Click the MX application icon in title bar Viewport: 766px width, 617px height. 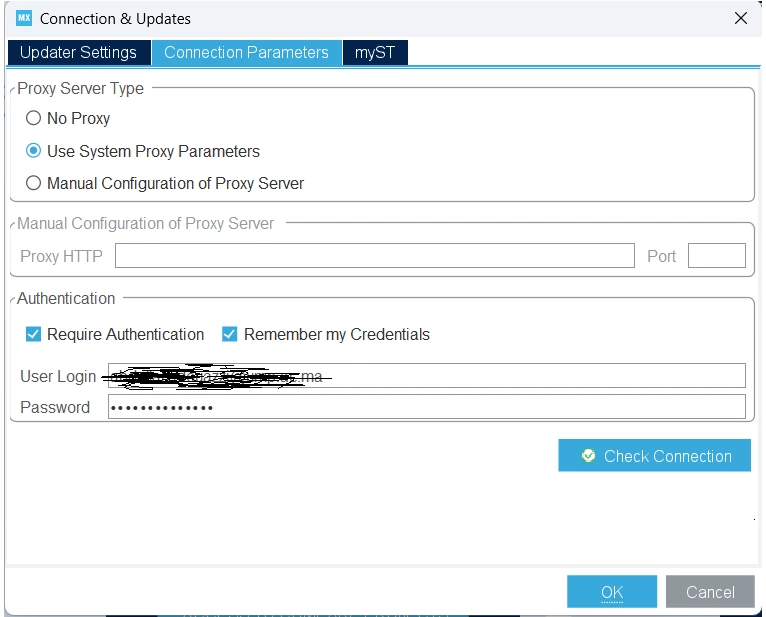23,19
